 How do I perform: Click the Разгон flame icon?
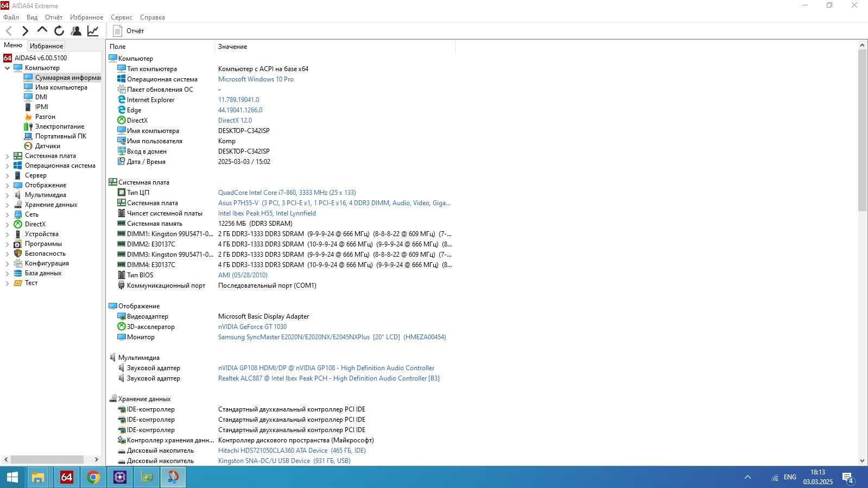pyautogui.click(x=28, y=117)
